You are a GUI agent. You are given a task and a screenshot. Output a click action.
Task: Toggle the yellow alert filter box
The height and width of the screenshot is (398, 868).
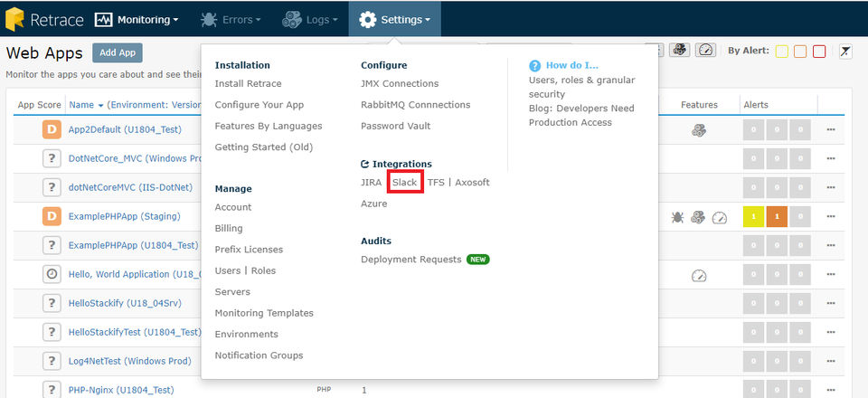click(782, 52)
